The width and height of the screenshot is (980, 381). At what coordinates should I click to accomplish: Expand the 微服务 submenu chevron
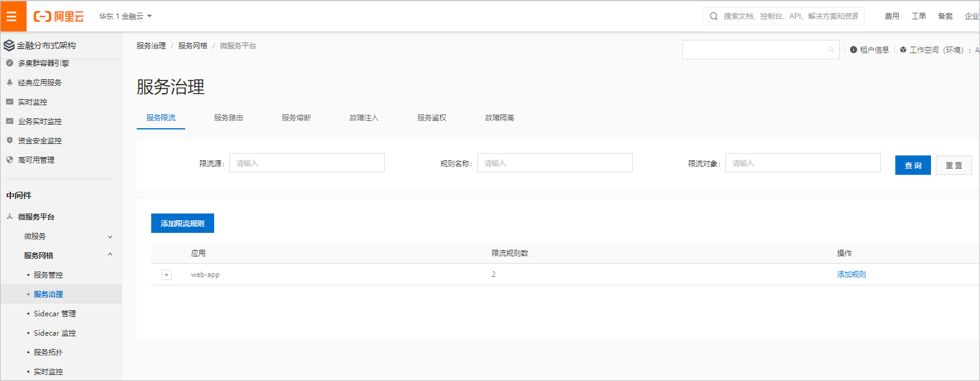[x=110, y=236]
